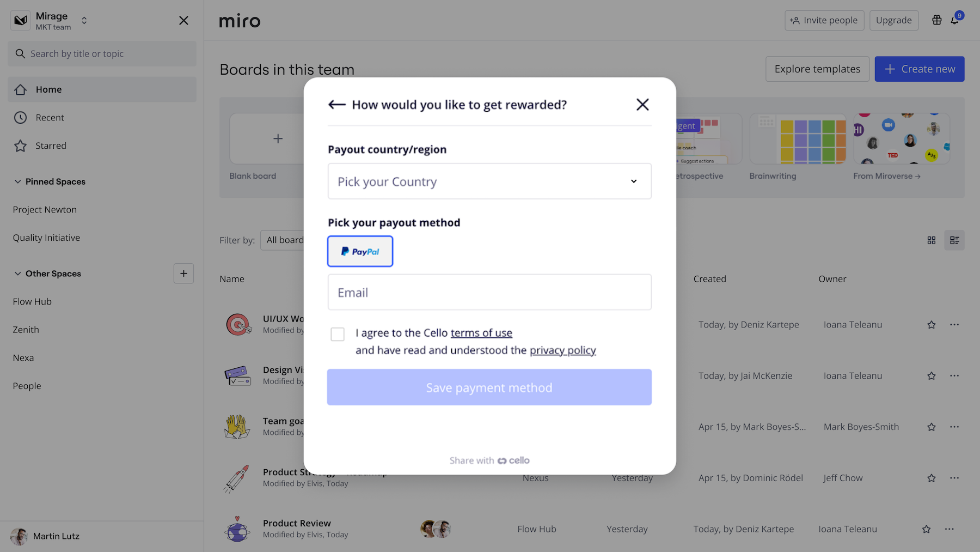Add a new space with plus icon
Image resolution: width=980 pixels, height=552 pixels.
(x=183, y=274)
